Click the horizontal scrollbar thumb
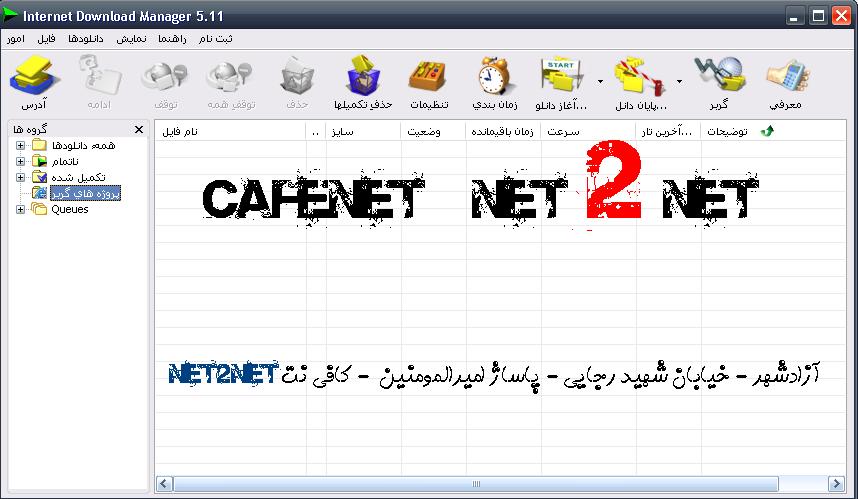Viewport: 858px width, 499px height. point(476,484)
